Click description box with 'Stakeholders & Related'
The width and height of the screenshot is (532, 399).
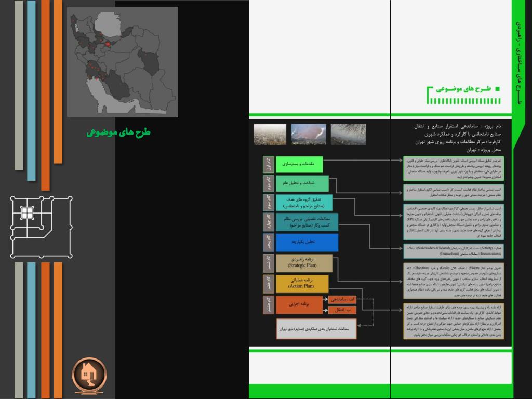(x=453, y=251)
